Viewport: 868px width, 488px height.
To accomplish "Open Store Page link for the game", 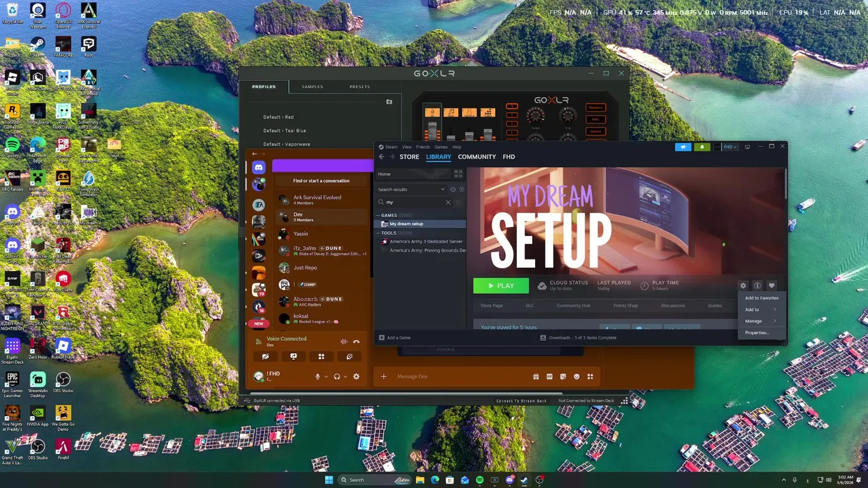I will click(492, 306).
